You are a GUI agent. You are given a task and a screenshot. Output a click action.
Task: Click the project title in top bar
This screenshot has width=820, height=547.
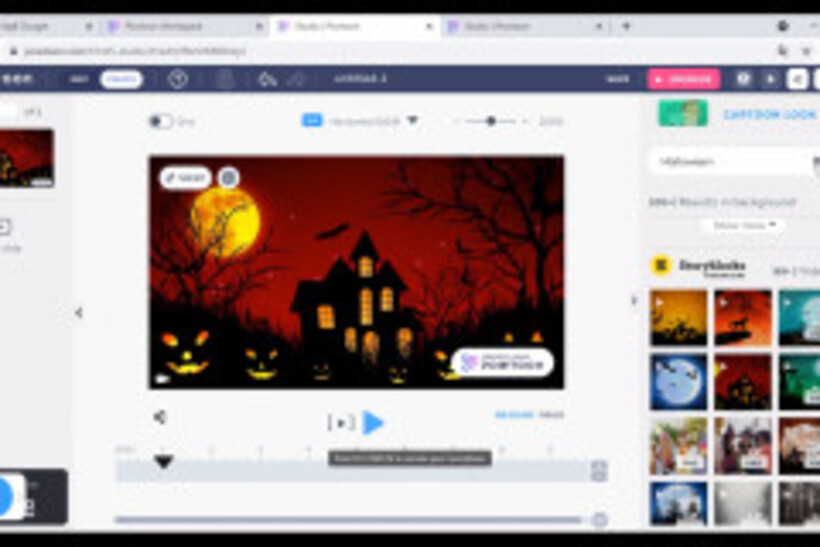tap(360, 78)
